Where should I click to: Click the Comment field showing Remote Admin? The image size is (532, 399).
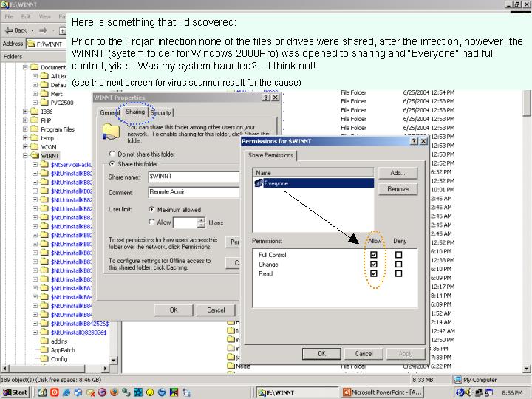[194, 192]
